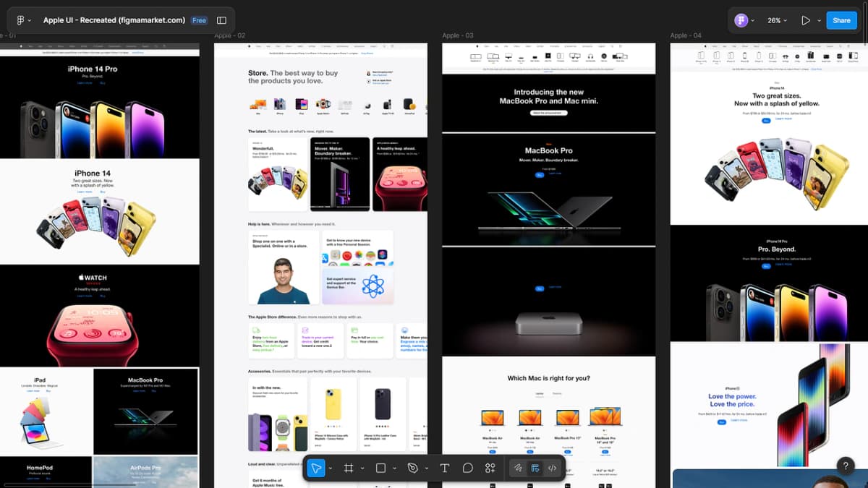Expand the Frame tool dropdown arrow
The width and height of the screenshot is (868, 488).
pos(362,468)
